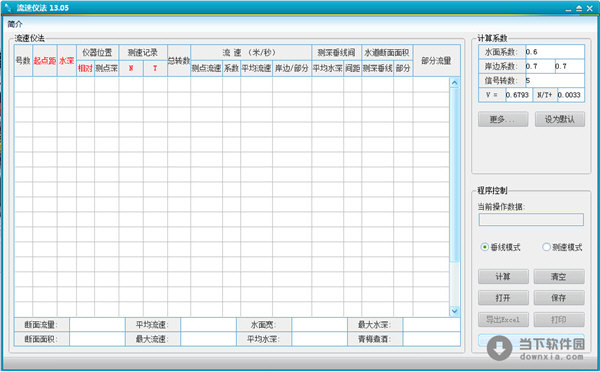Click the 信号转数 label
Image resolution: width=600 pixels, height=372 pixels.
tap(501, 80)
